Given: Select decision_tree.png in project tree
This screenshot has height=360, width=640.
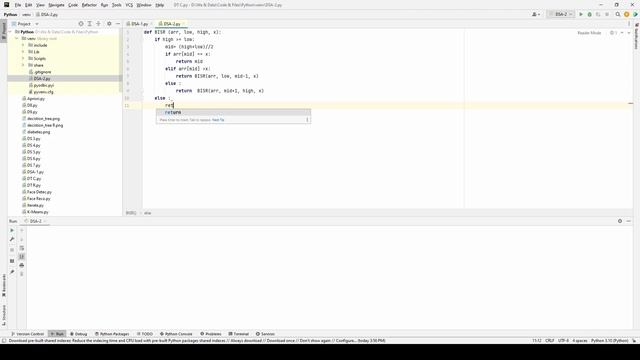Looking at the screenshot, I should [x=43, y=119].
